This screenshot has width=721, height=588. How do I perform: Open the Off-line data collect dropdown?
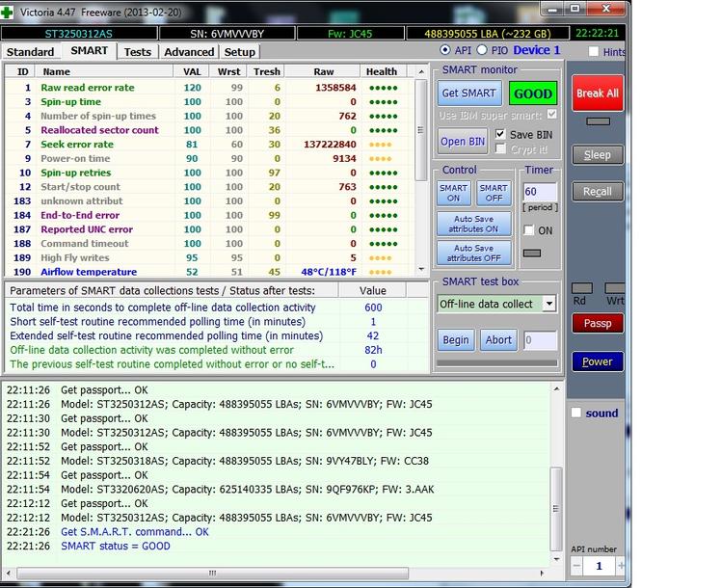coord(549,304)
